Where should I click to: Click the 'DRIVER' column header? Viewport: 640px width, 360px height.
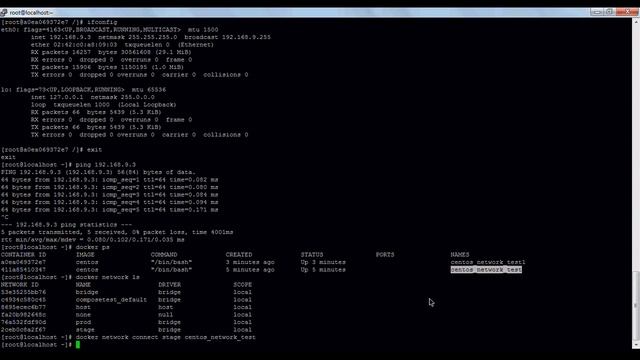tap(169, 285)
